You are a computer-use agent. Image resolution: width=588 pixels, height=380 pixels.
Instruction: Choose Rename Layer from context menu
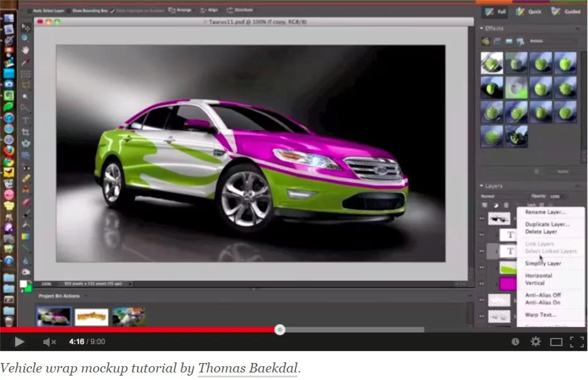545,212
